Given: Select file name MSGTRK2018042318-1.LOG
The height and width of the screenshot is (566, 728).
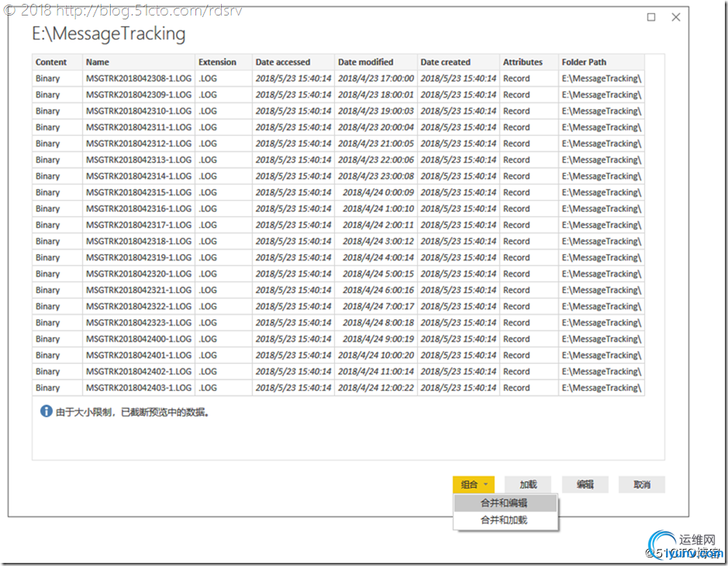Looking at the screenshot, I should [x=138, y=241].
